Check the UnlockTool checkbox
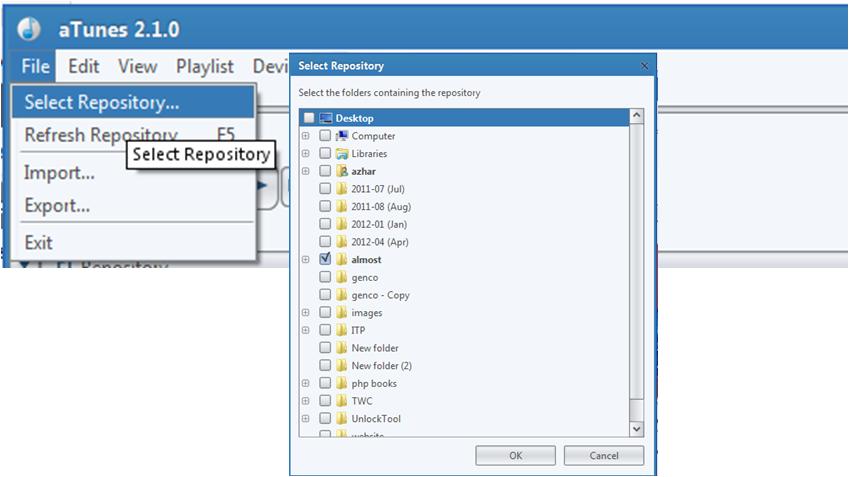 click(325, 418)
